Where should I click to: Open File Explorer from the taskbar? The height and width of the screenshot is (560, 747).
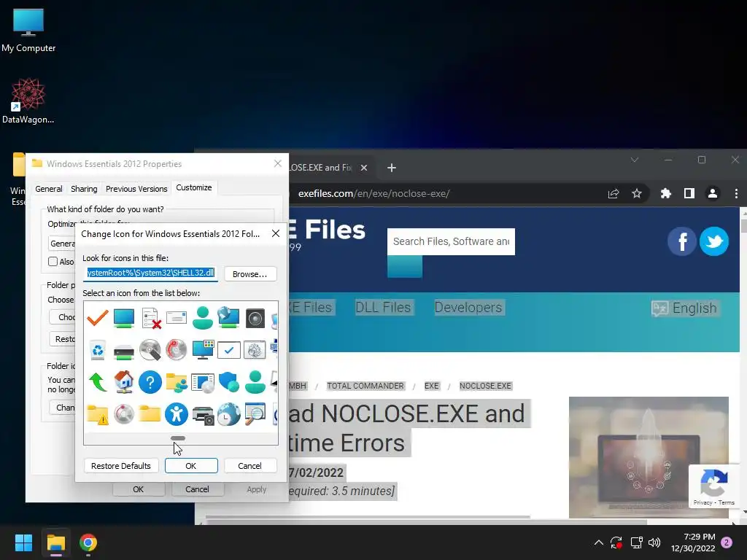pyautogui.click(x=55, y=542)
